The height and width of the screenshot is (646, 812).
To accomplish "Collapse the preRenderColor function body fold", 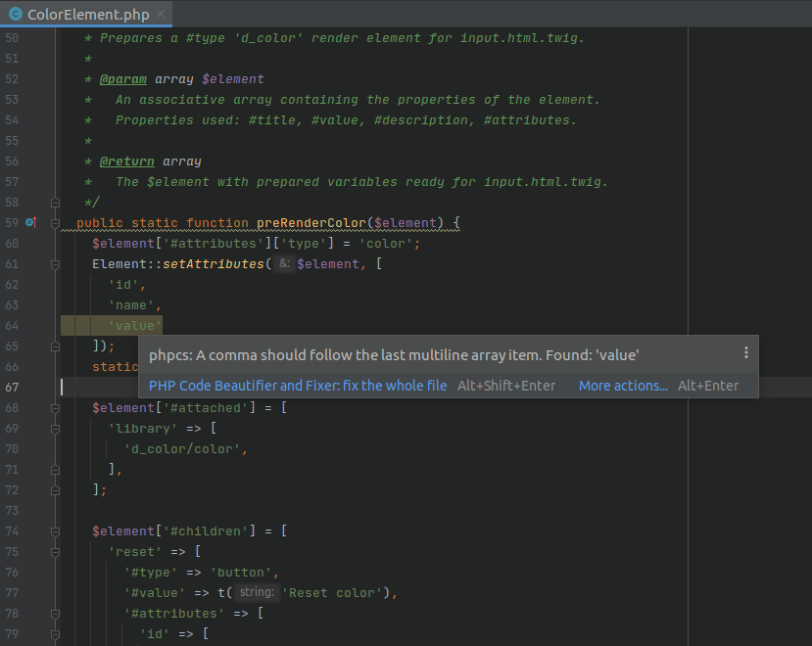I will click(55, 222).
